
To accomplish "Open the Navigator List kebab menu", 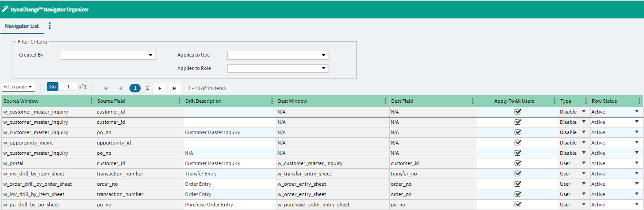I will (49, 26).
